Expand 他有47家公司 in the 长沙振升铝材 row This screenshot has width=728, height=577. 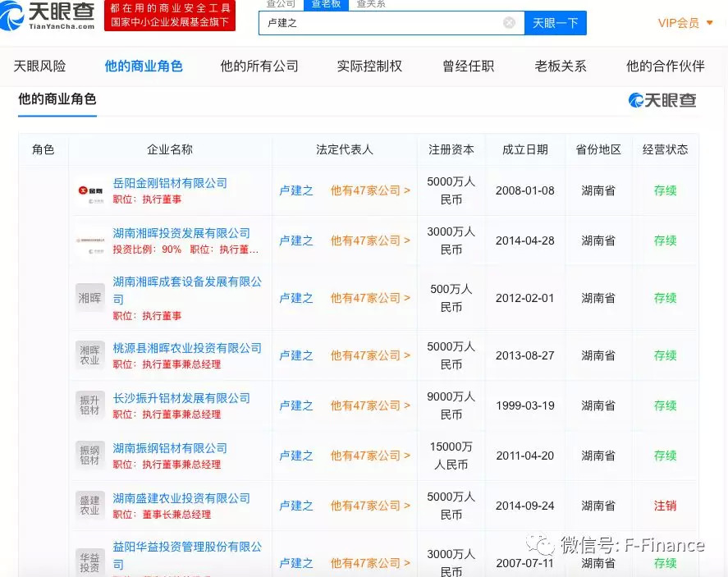pos(370,405)
